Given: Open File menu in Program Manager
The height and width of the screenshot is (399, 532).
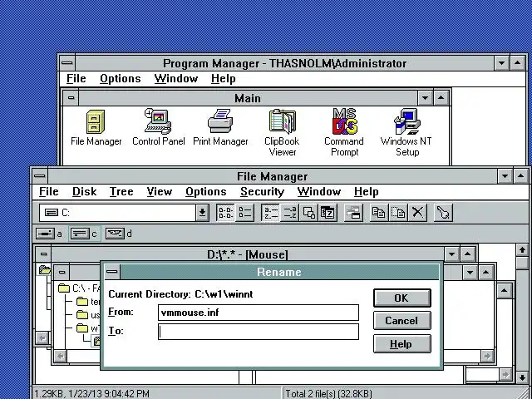Looking at the screenshot, I should coord(76,79).
